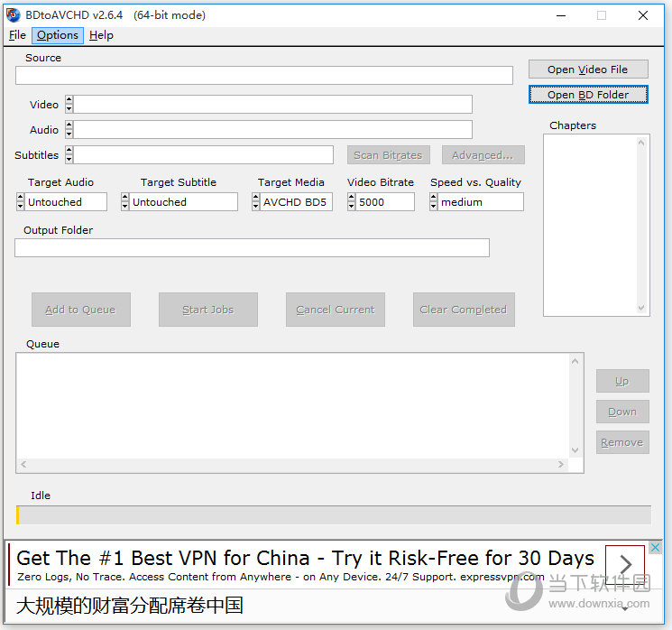This screenshot has height=630, width=672.
Task: Decrease the Video Bitrate value
Action: (352, 207)
